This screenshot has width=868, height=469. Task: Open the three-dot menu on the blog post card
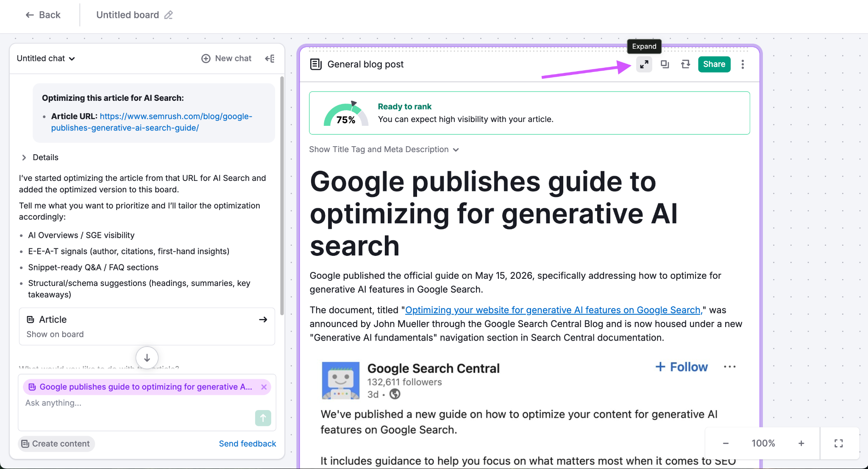743,64
